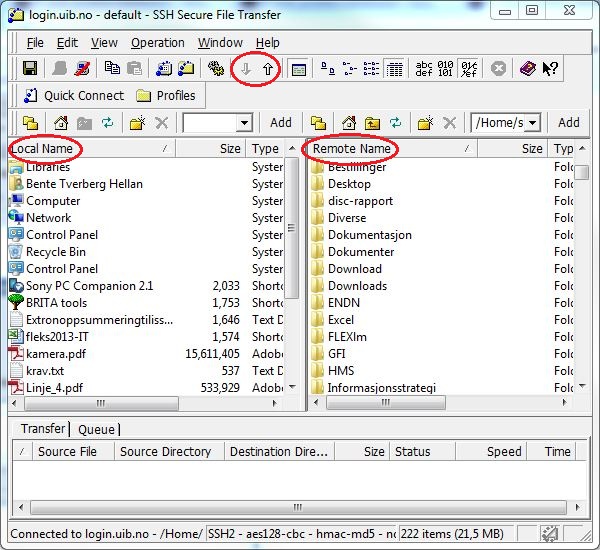
Task: Refresh the remote pane file list
Action: click(x=396, y=123)
